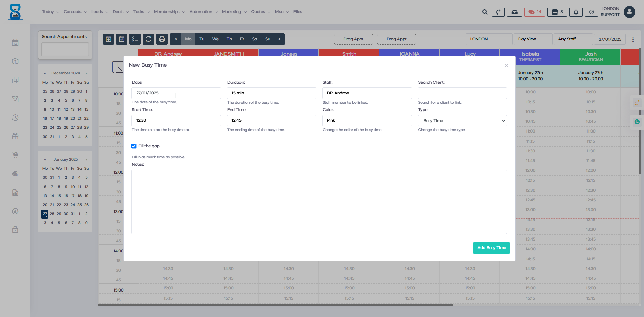644x317 pixels.
Task: Close the New Busy Time dialog
Action: [506, 65]
